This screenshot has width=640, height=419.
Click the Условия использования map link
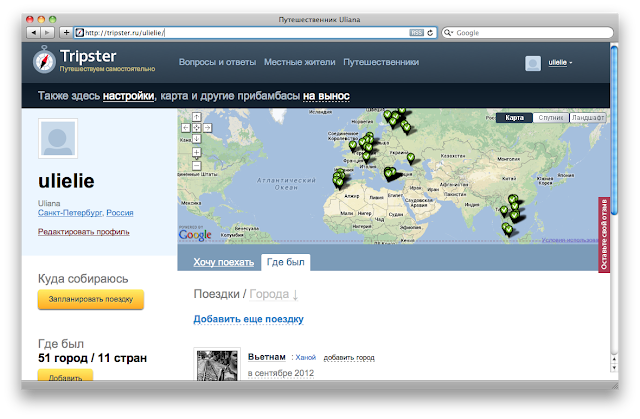click(571, 240)
